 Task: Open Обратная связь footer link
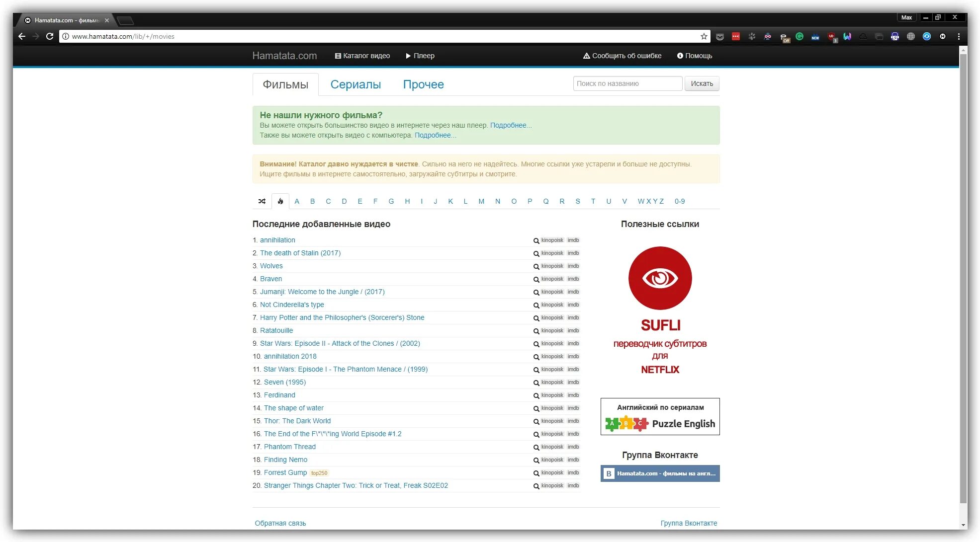point(280,523)
